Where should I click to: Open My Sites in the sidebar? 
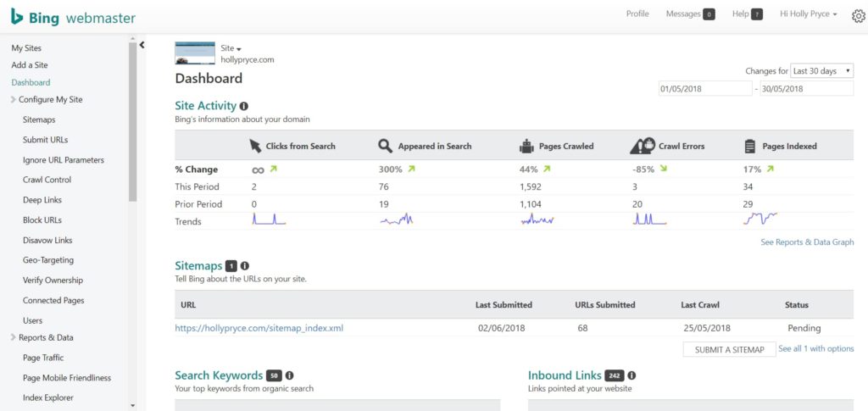[x=26, y=48]
